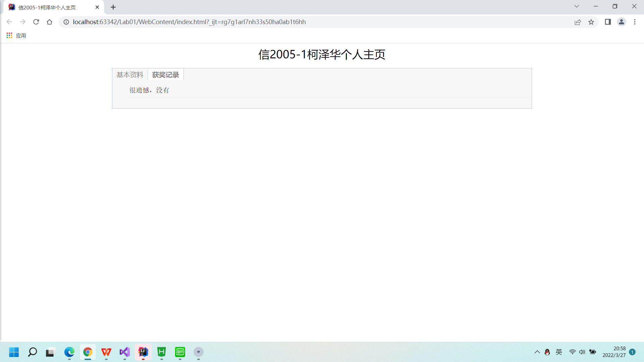
Task: Open the Chrome profile avatar menu
Action: pyautogui.click(x=621, y=22)
